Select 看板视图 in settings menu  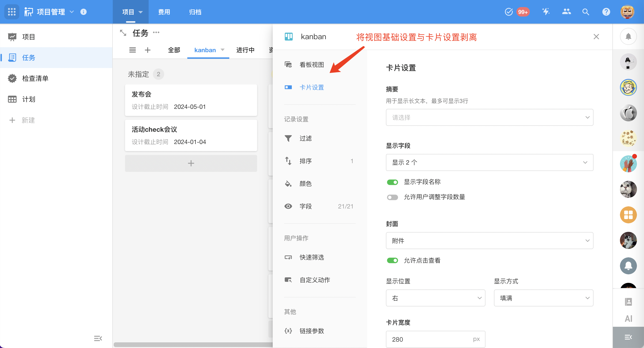320,64
